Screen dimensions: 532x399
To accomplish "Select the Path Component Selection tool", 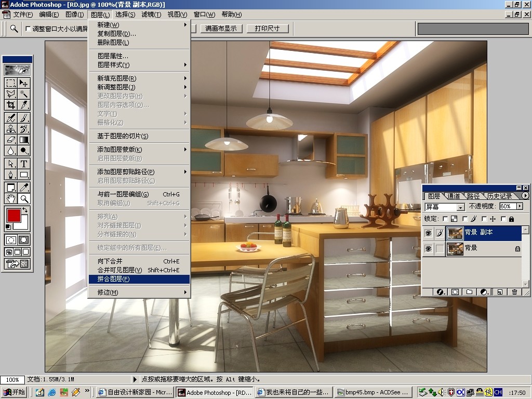I will pos(11,164).
